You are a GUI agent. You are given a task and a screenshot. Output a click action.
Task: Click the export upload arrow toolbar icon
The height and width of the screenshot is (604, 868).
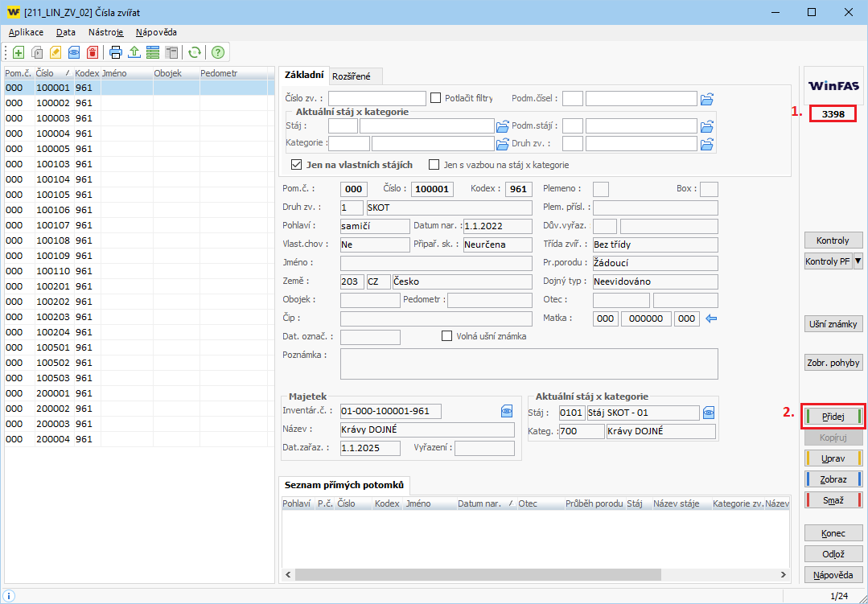pos(134,52)
